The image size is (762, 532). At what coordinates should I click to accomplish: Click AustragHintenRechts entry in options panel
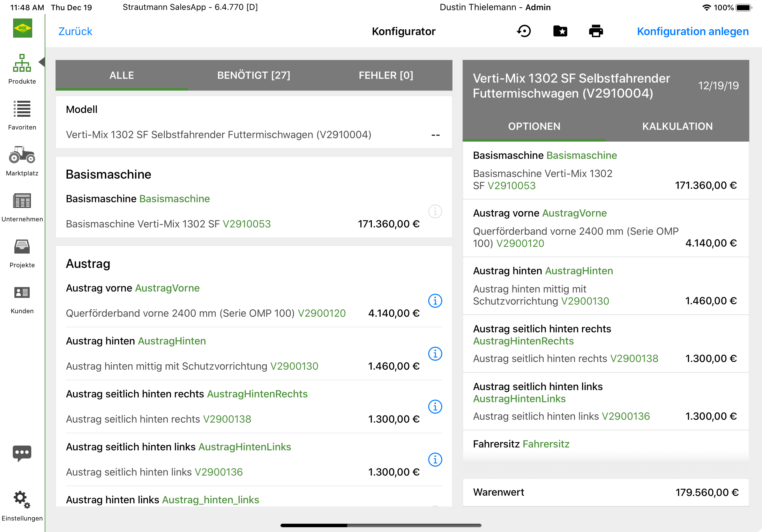606,344
